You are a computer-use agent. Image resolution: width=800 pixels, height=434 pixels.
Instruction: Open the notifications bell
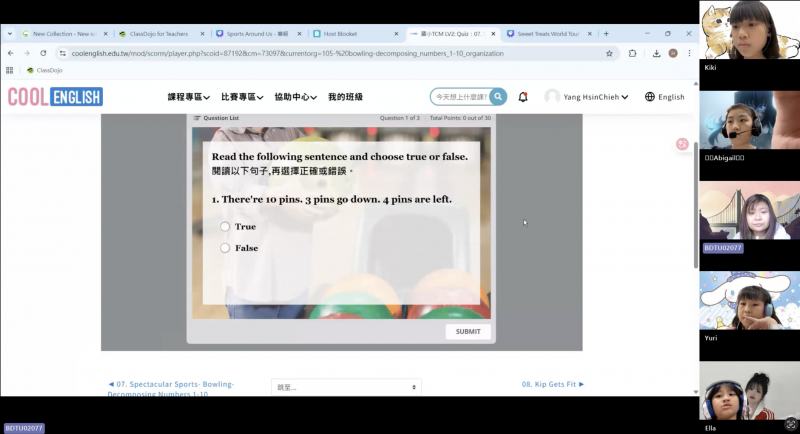[523, 97]
